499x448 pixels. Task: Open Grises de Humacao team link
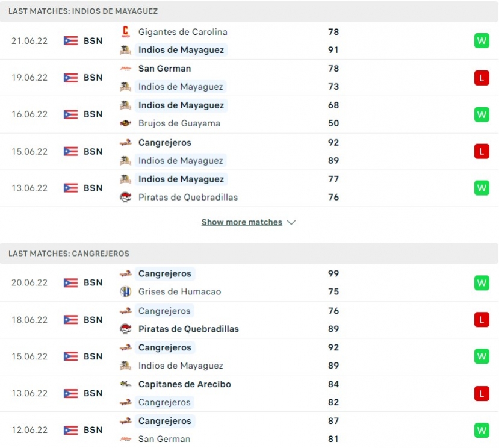pyautogui.click(x=179, y=291)
